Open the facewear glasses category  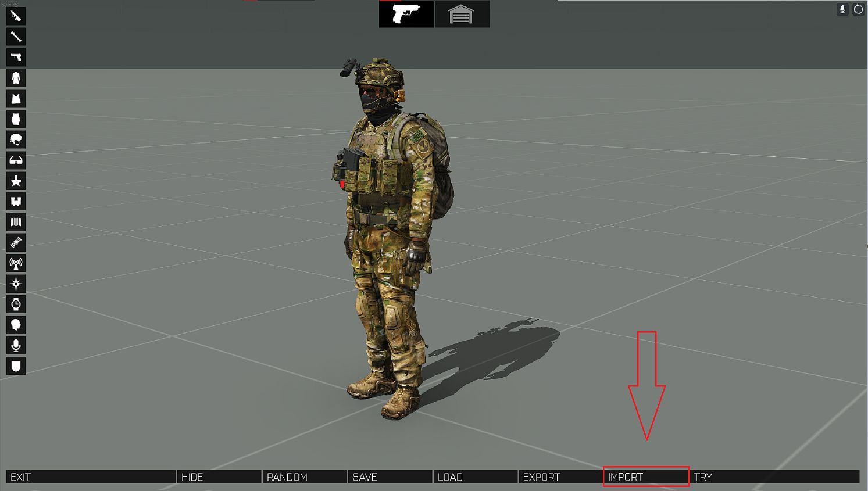(x=16, y=160)
